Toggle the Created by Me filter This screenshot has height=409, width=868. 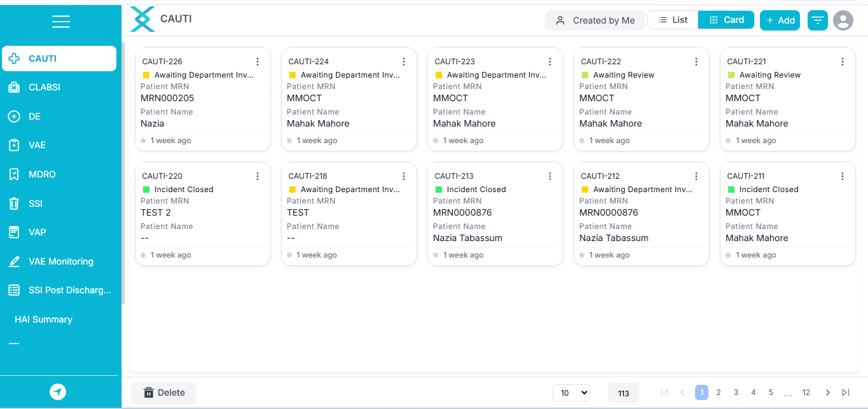click(595, 20)
